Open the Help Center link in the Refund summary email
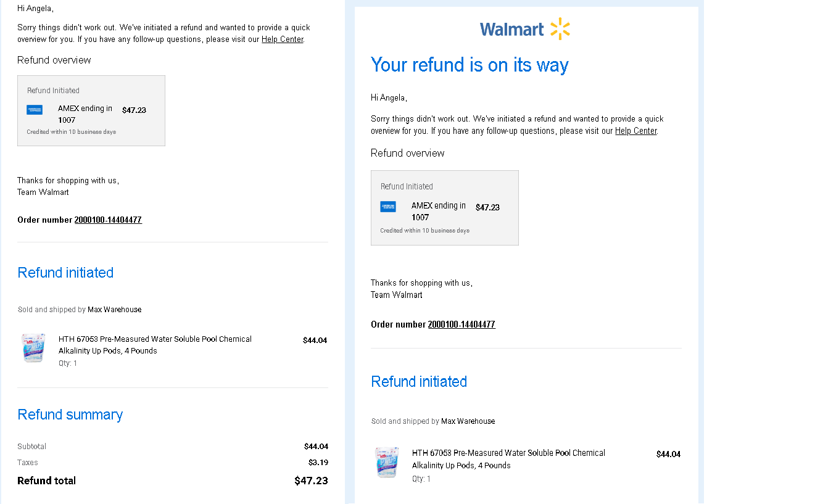This screenshot has width=815, height=504. (283, 39)
